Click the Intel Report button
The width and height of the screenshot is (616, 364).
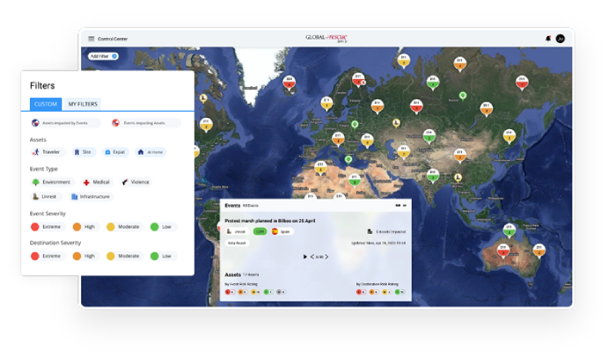coord(238,243)
